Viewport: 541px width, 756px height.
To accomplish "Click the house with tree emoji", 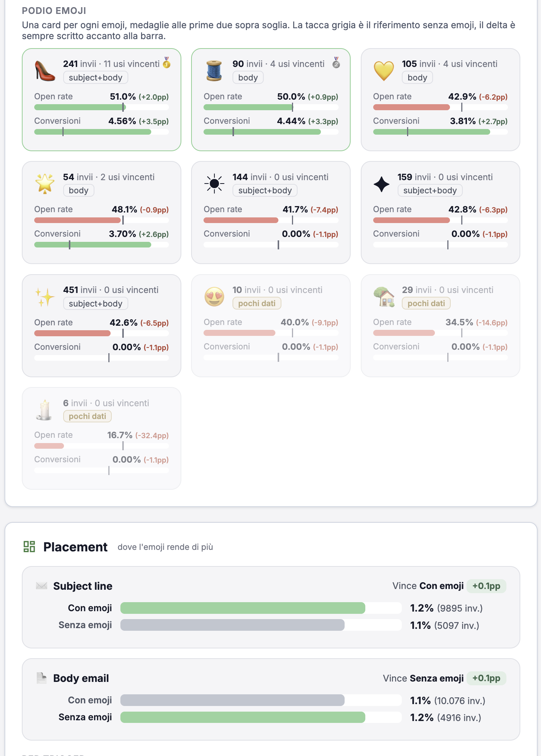I will (x=384, y=297).
